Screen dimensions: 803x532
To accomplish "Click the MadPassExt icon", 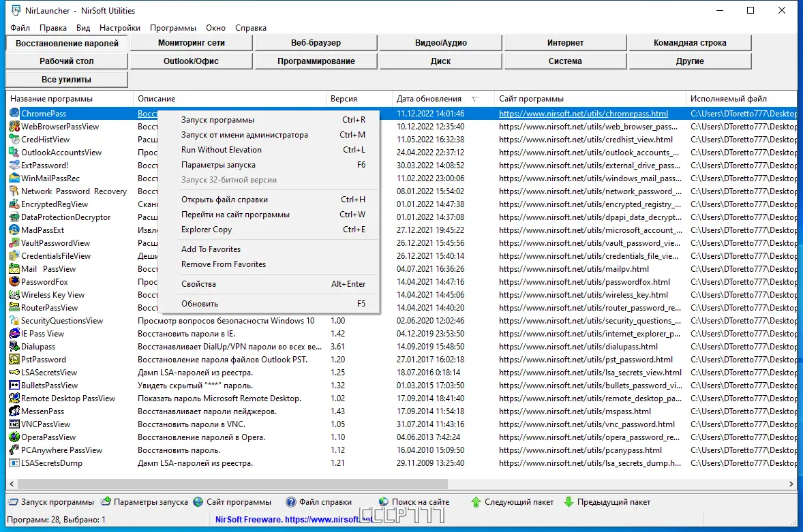I will (14, 230).
